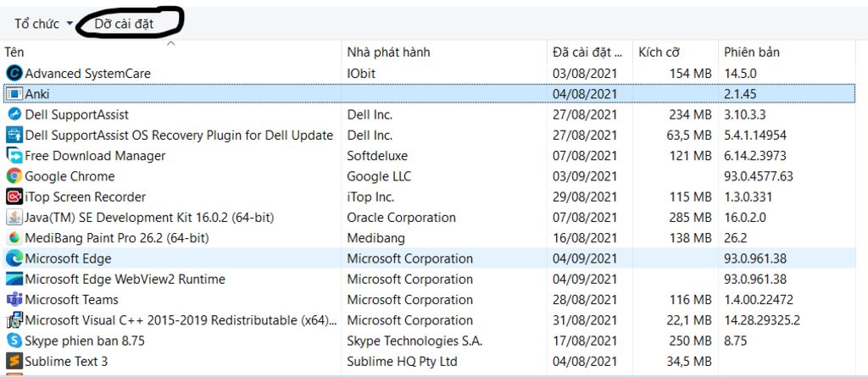Select the Advanced SystemCare row name
The width and height of the screenshot is (868, 377).
click(87, 73)
